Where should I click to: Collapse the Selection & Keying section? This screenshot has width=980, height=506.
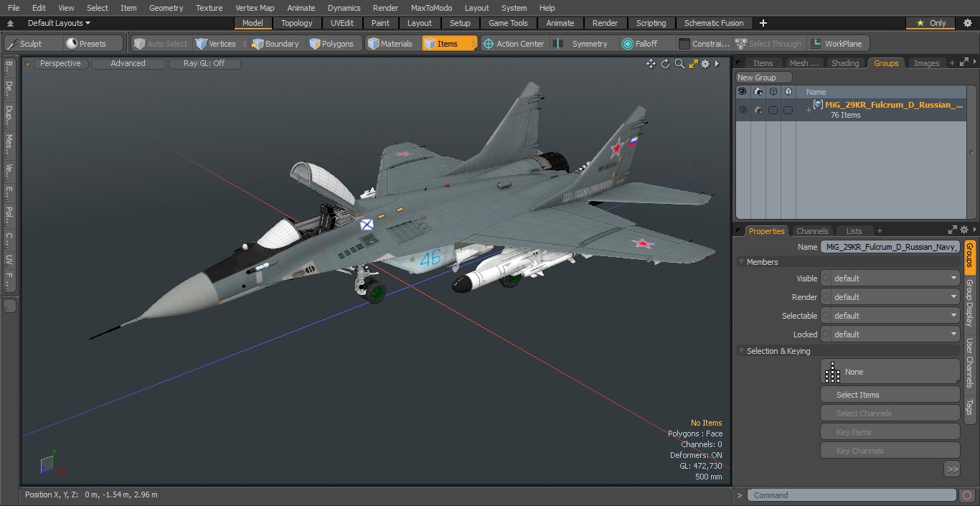pos(741,351)
